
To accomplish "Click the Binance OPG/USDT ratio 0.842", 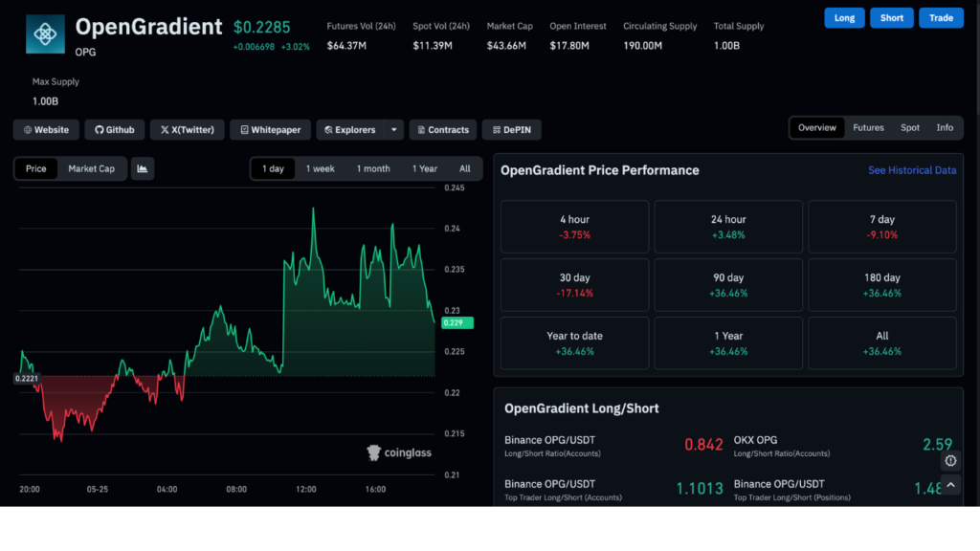I will 703,445.
